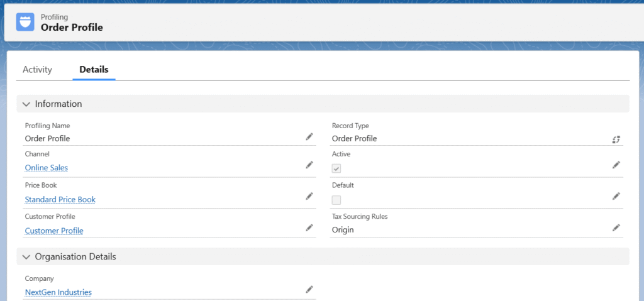This screenshot has width=644, height=301.
Task: Edit the Profiling Name field pencil icon
Action: click(x=309, y=137)
